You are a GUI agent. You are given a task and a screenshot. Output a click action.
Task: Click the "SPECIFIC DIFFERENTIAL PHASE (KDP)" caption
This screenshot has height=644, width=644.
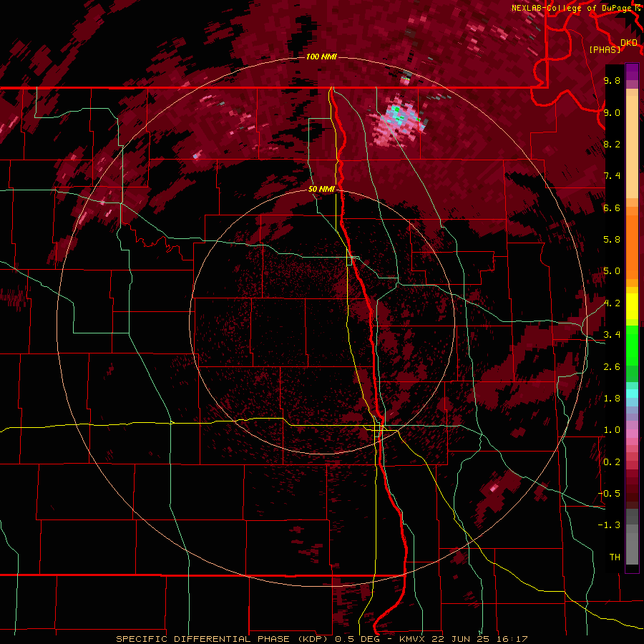(224, 639)
